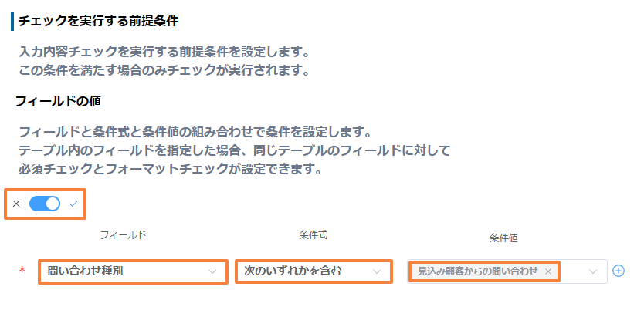Expand the 条件値 dropdown arrow

point(593,271)
